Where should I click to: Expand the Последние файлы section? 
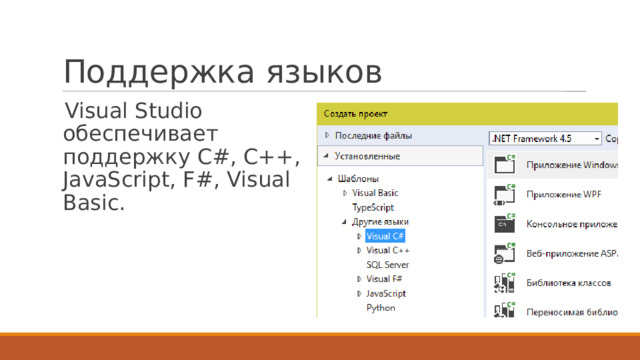pyautogui.click(x=327, y=135)
